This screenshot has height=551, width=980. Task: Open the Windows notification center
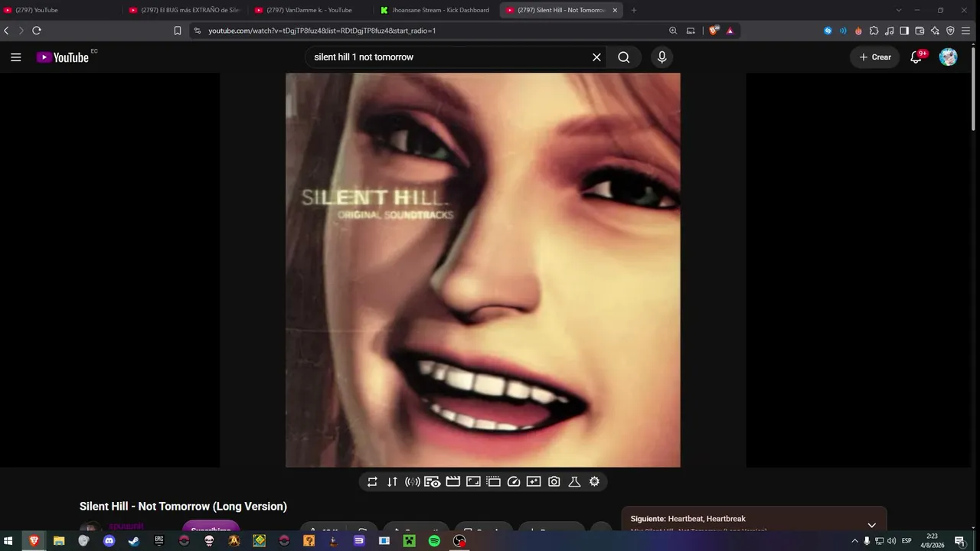click(x=959, y=541)
